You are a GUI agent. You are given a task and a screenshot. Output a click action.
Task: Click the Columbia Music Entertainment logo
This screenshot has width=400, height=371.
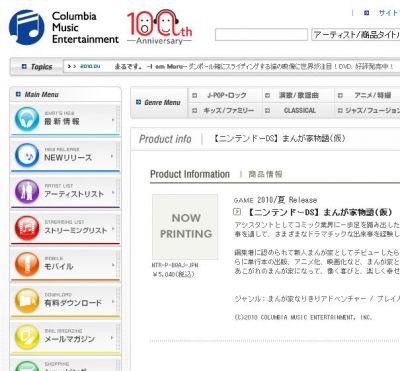click(x=63, y=27)
